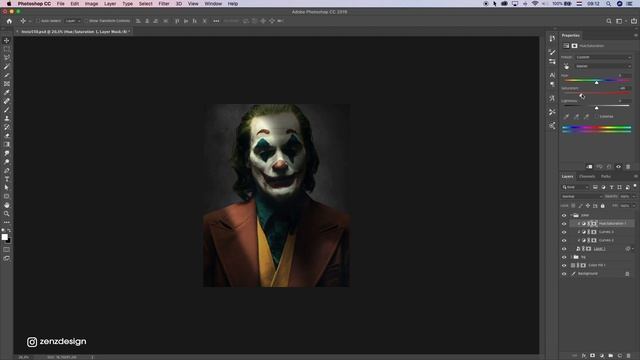Click the three-dots more options in options bar
Screen dimensions: 640x360
click(x=216, y=21)
